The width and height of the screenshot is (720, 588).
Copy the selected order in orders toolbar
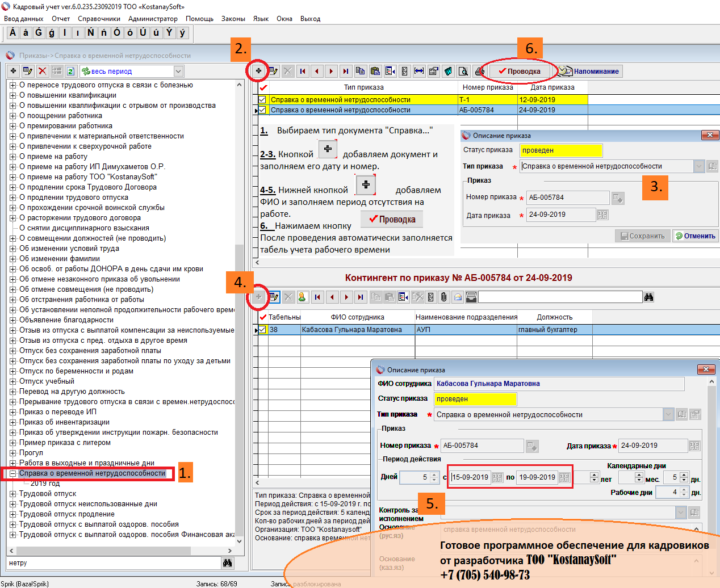360,71
